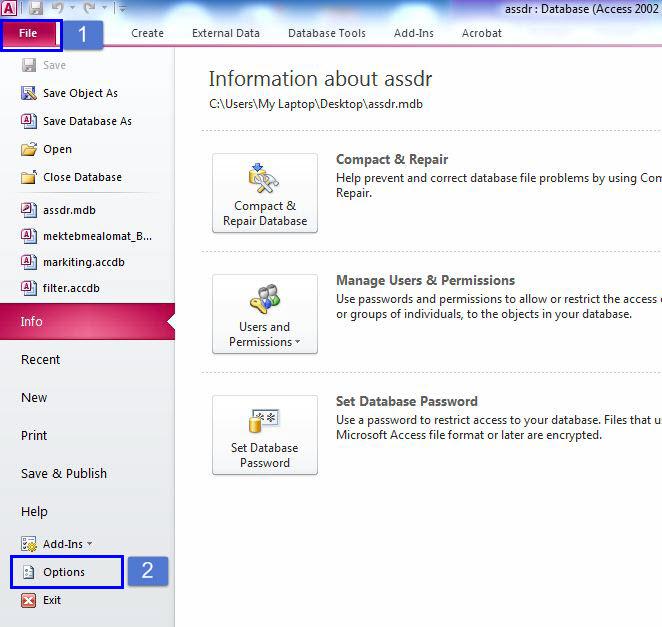Expand Users and Permissions dropdown arrow
The image size is (662, 627).
[x=298, y=342]
